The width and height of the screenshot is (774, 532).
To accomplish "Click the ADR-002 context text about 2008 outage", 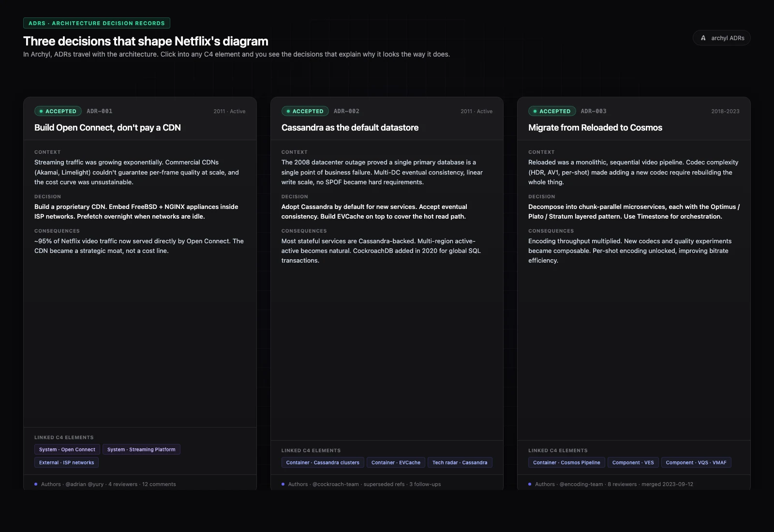I will click(x=382, y=172).
